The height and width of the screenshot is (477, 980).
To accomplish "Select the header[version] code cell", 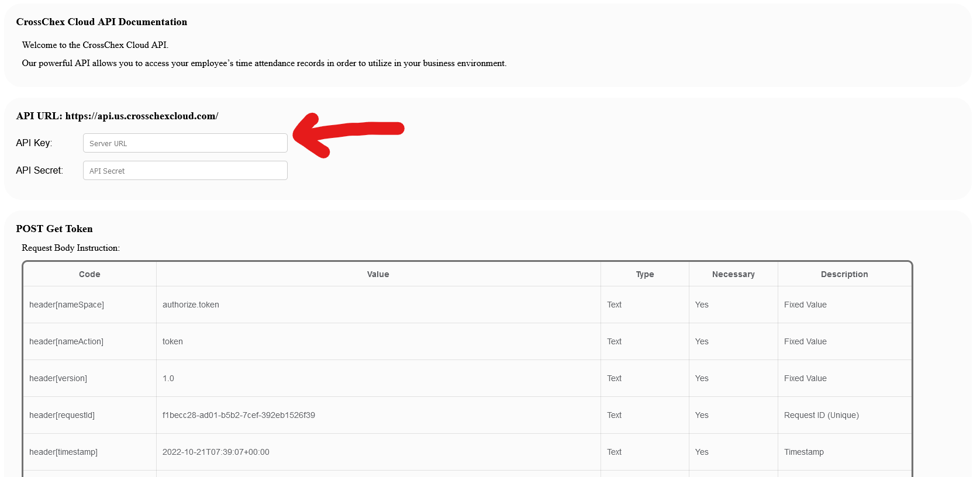I will (x=89, y=378).
